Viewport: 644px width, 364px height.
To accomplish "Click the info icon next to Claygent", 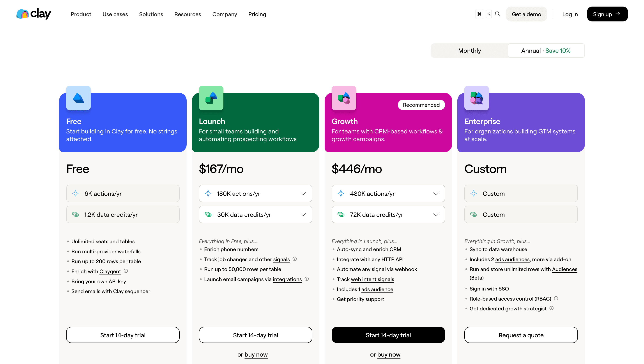I will [x=126, y=271].
